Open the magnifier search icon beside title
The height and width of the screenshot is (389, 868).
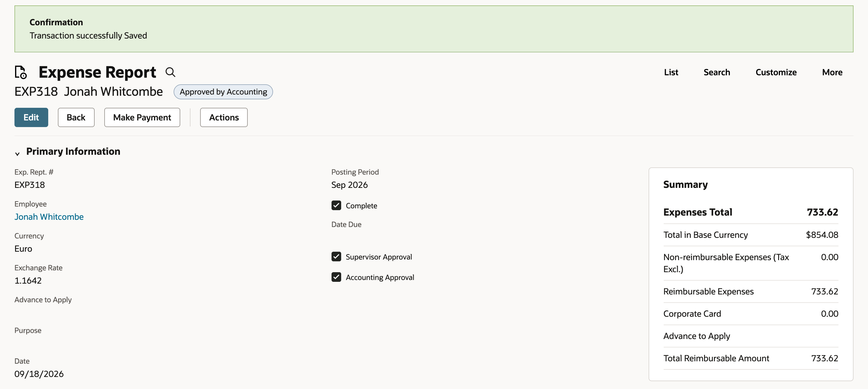(171, 72)
